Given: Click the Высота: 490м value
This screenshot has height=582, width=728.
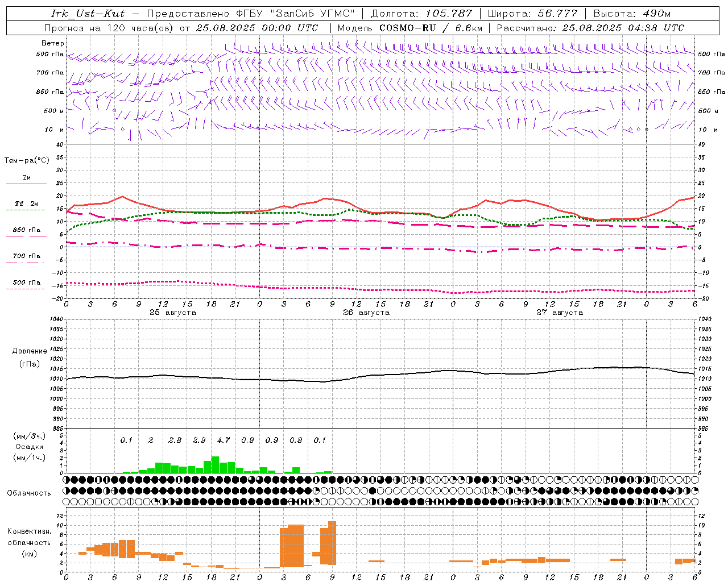Looking at the screenshot, I should pyautogui.click(x=632, y=14).
